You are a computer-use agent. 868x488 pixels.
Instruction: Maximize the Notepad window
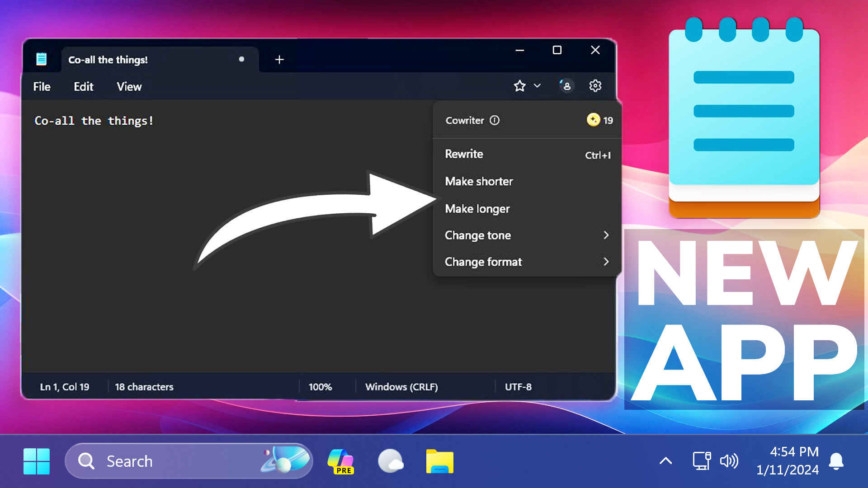pos(557,50)
